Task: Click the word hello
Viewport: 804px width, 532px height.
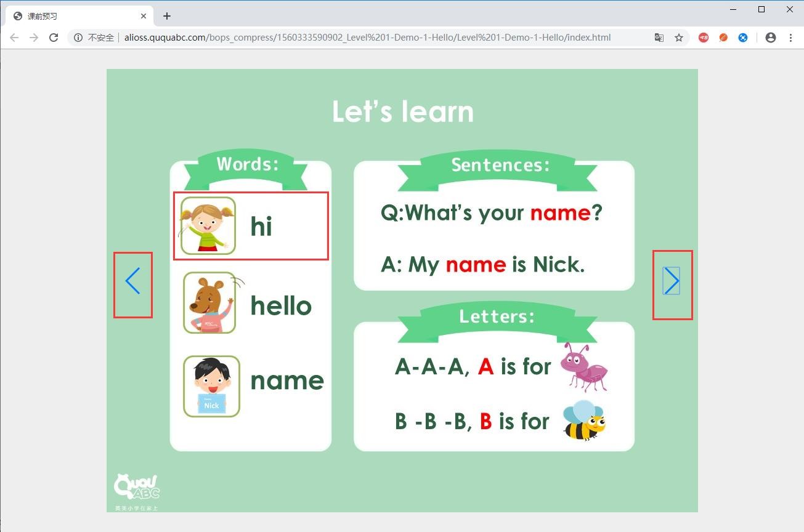Action: (281, 305)
